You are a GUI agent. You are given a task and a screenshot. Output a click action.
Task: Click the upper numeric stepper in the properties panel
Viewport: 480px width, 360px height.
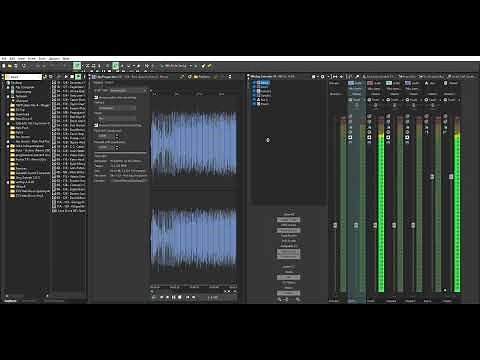click(x=117, y=136)
